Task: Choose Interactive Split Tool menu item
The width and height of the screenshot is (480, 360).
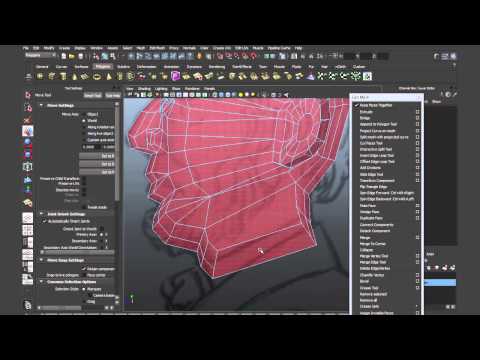Action: (x=376, y=149)
